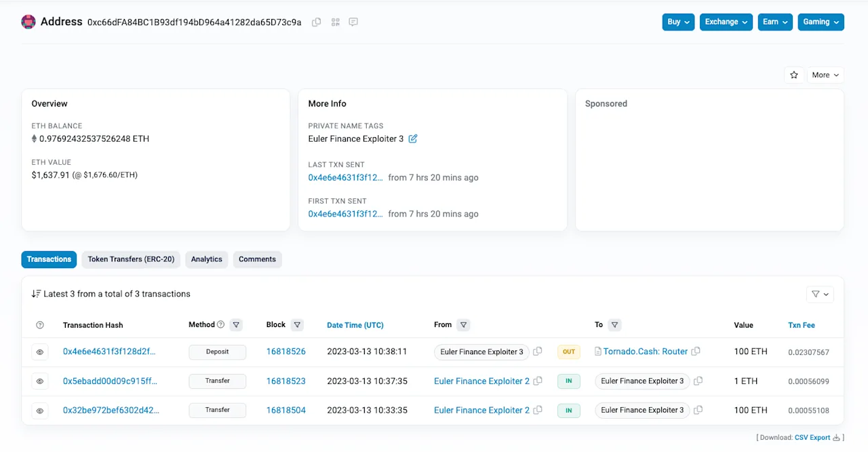This screenshot has width=868, height=452.
Task: Filter the From column
Action: pyautogui.click(x=464, y=325)
